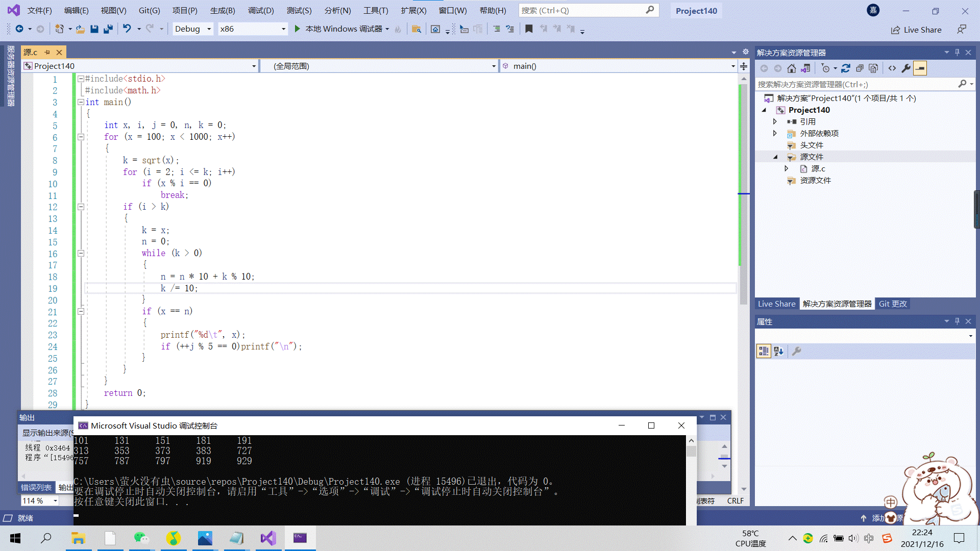Click the bookmark icon in the toolbar
Screen dimensions: 980x551
tap(529, 29)
